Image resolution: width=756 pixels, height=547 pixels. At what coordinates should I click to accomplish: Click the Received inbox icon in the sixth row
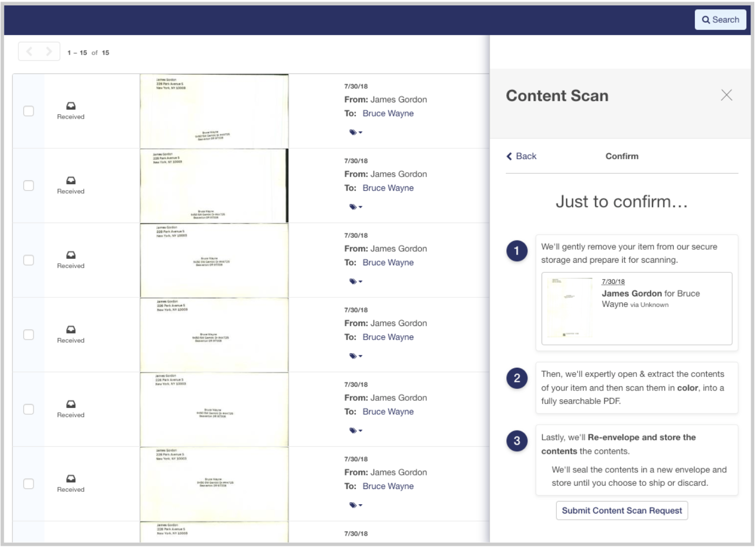pos(71,479)
